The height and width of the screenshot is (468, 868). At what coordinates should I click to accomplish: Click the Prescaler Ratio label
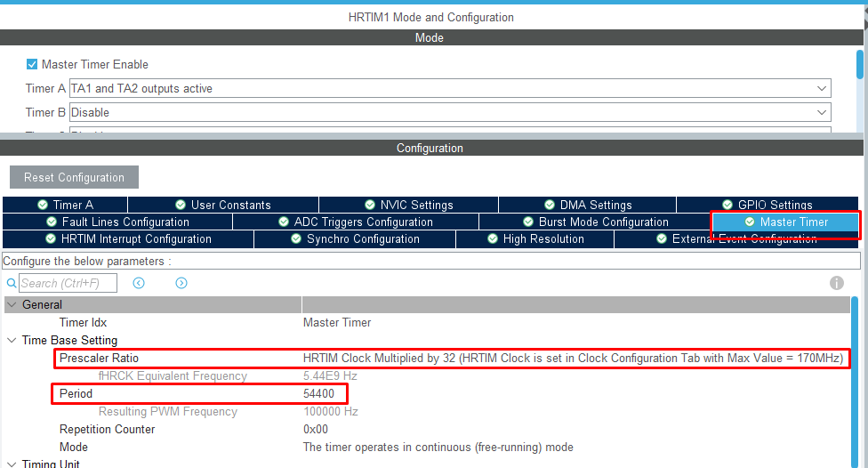pyautogui.click(x=99, y=358)
